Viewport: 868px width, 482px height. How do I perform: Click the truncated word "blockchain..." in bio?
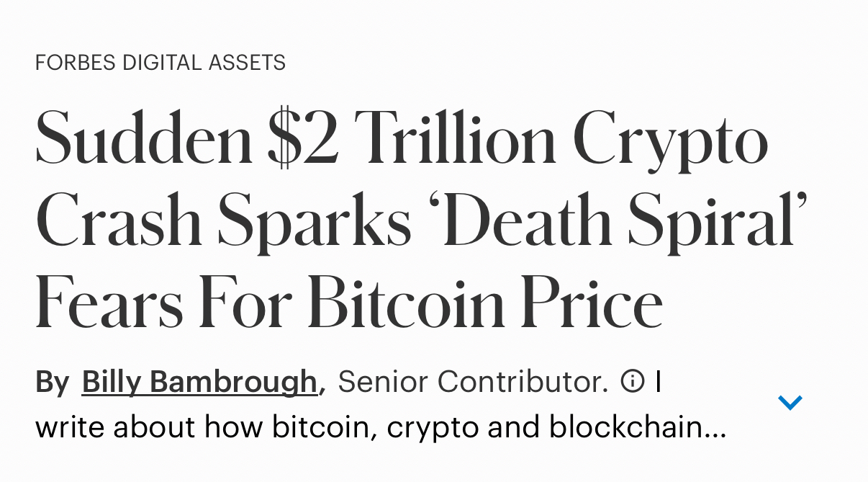[x=637, y=428]
